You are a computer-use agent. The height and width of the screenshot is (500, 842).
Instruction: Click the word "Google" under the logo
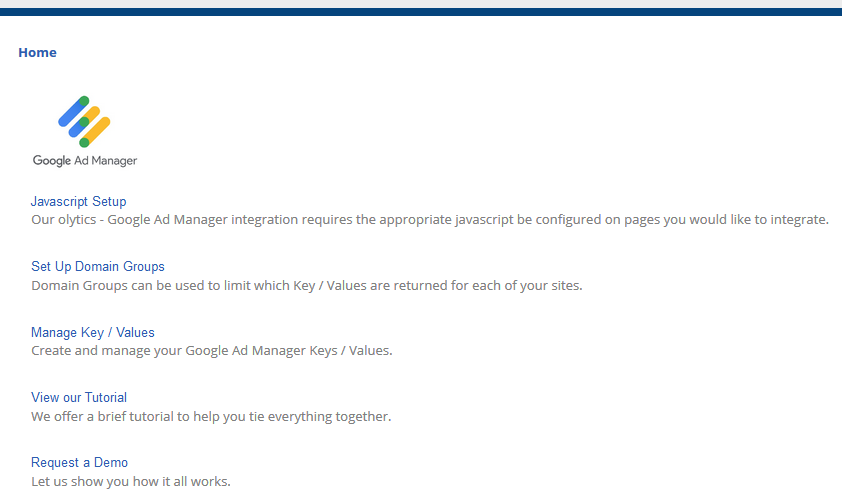[x=52, y=161]
